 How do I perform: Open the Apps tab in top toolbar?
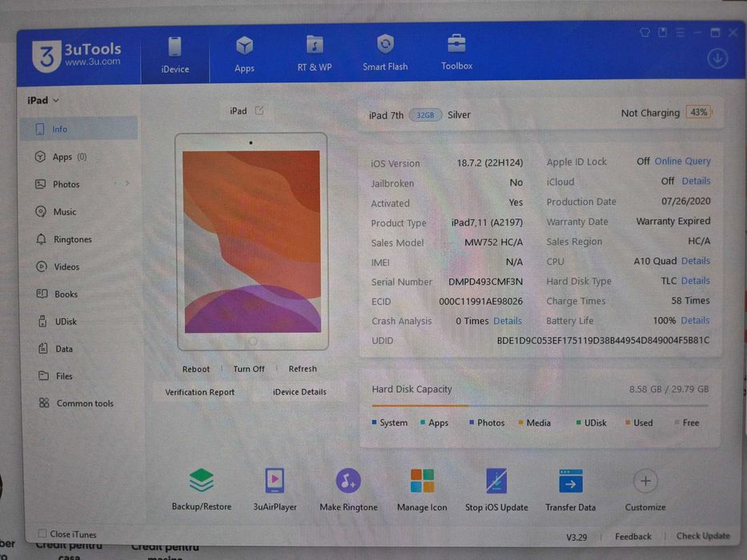244,54
